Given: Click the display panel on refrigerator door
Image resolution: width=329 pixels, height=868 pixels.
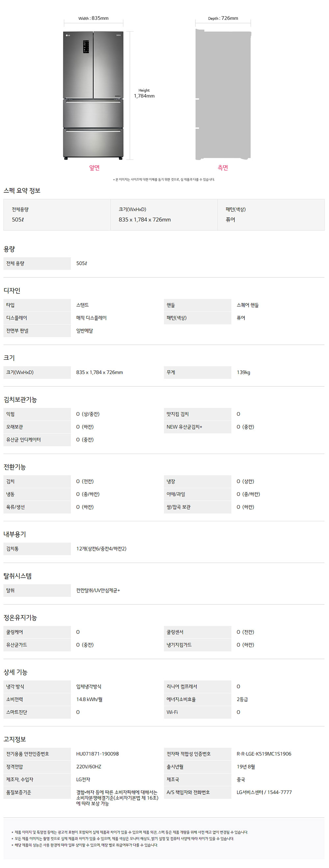Looking at the screenshot, I should (86, 46).
